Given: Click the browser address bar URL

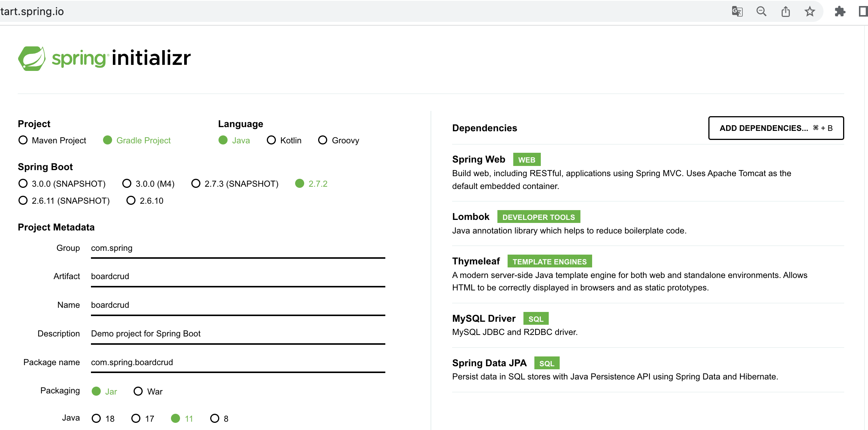Looking at the screenshot, I should coord(32,11).
